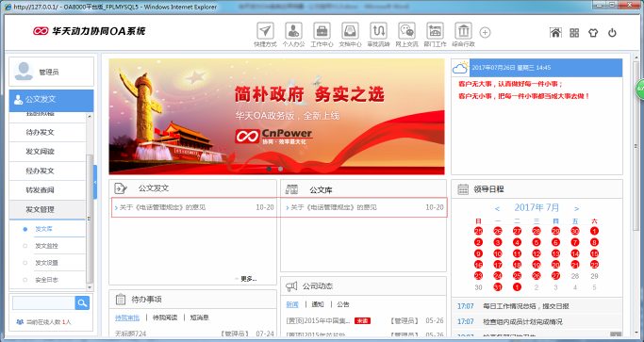Viewport: 644px width, 342px height.
Task: Click the 管理员 user avatar
Action: pyautogui.click(x=24, y=72)
